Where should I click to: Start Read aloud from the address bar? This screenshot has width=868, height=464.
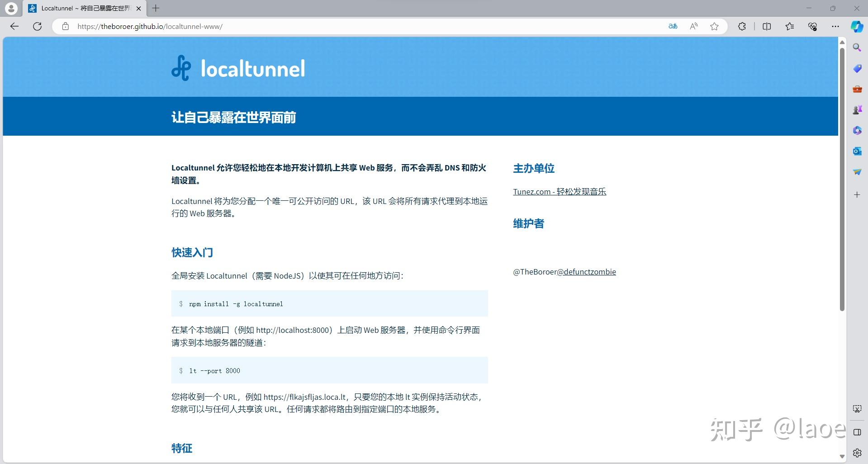(693, 26)
